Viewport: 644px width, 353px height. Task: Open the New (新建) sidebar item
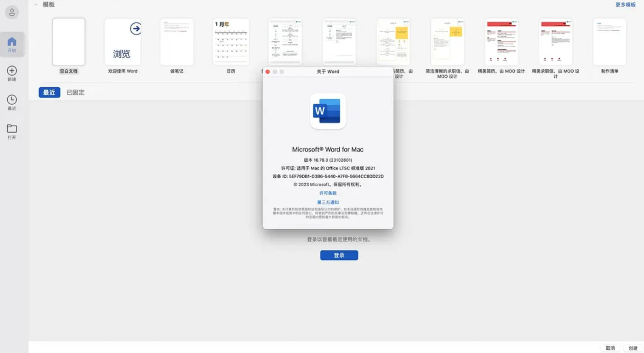coord(12,74)
